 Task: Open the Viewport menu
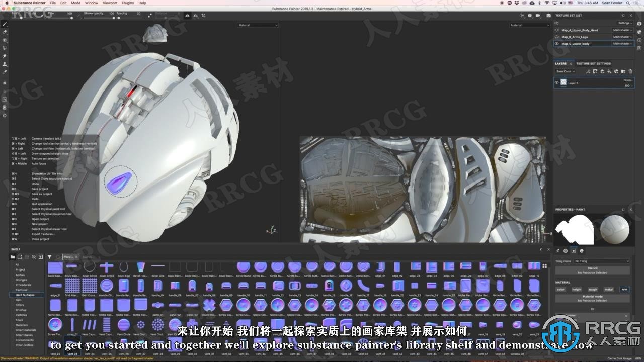click(110, 3)
